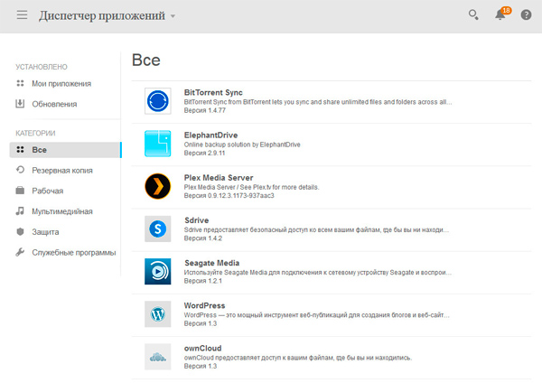The image size is (542, 392).
Task: Open the Защита category
Action: pos(46,231)
